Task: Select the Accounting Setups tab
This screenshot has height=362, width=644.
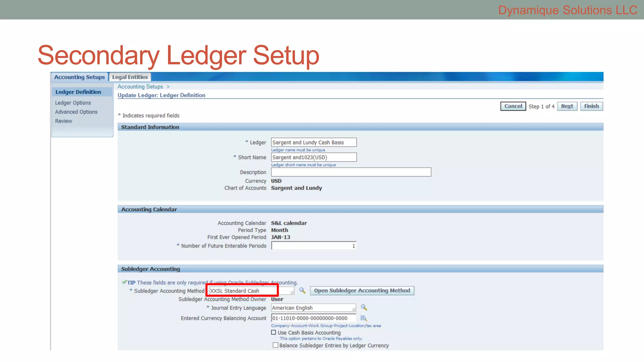Action: click(x=80, y=77)
